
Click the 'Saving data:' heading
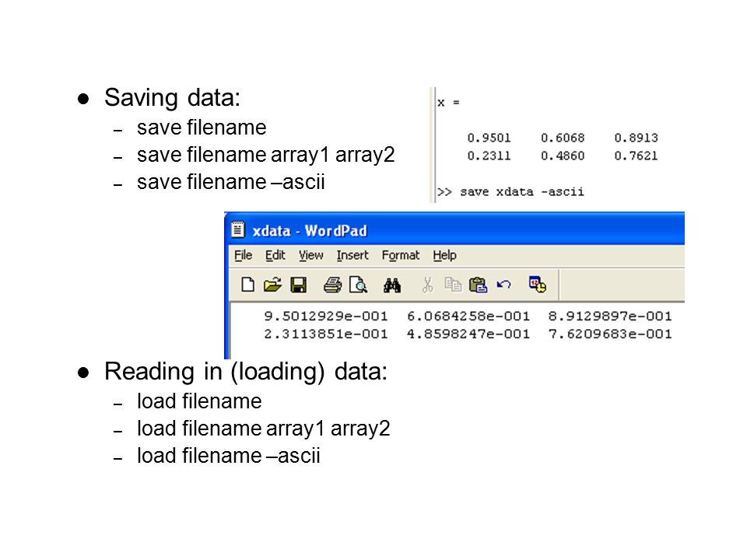[x=173, y=98]
